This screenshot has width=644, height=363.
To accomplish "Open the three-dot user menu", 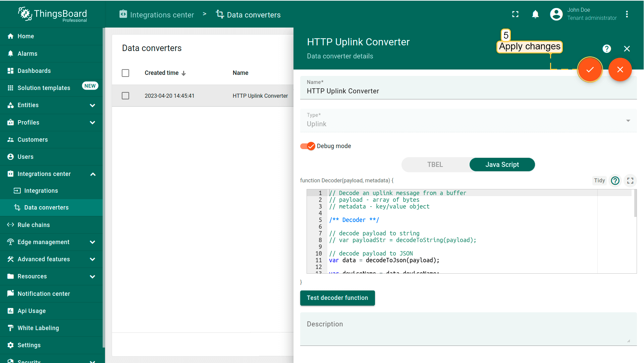I will (x=627, y=14).
